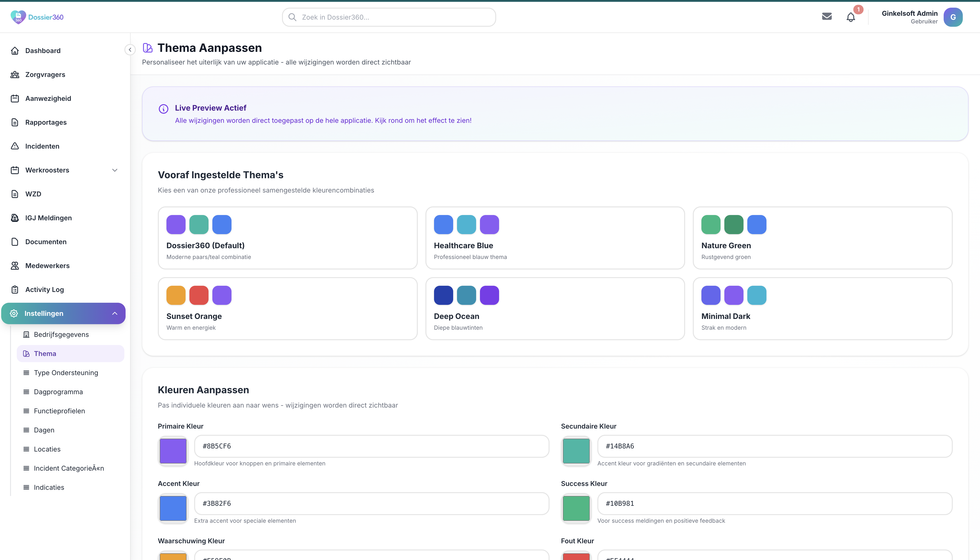Open the notifications bell icon
980x560 pixels.
tap(850, 17)
